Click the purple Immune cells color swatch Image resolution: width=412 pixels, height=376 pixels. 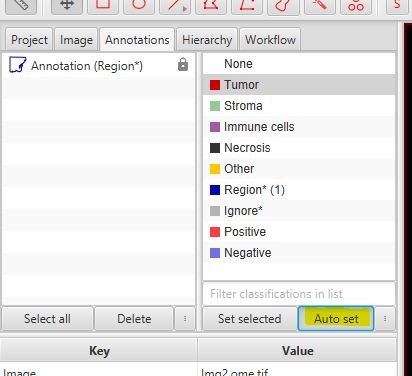(215, 127)
